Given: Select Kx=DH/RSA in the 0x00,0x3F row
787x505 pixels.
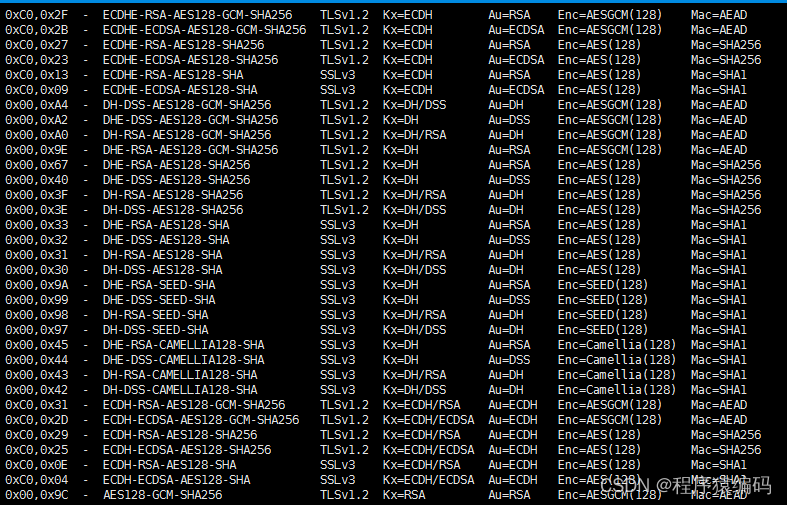Looking at the screenshot, I should tap(414, 195).
